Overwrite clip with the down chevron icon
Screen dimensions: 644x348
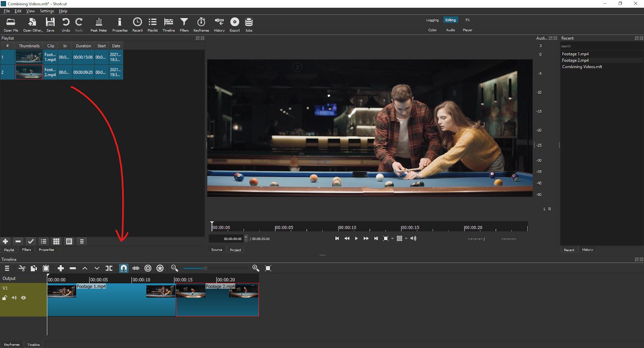point(97,268)
